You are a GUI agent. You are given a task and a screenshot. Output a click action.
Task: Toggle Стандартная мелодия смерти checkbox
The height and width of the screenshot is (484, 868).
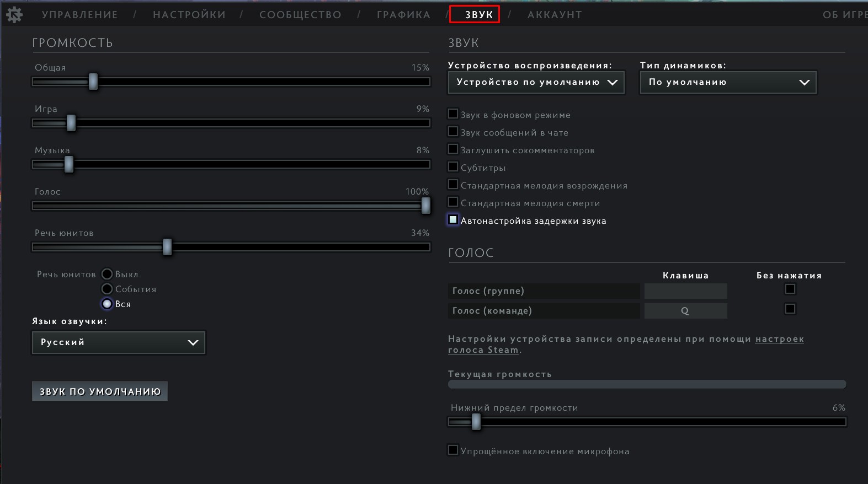tap(453, 202)
